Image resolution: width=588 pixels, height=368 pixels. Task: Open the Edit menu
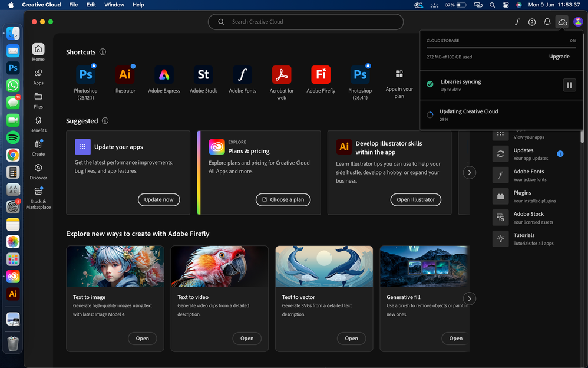tap(91, 5)
